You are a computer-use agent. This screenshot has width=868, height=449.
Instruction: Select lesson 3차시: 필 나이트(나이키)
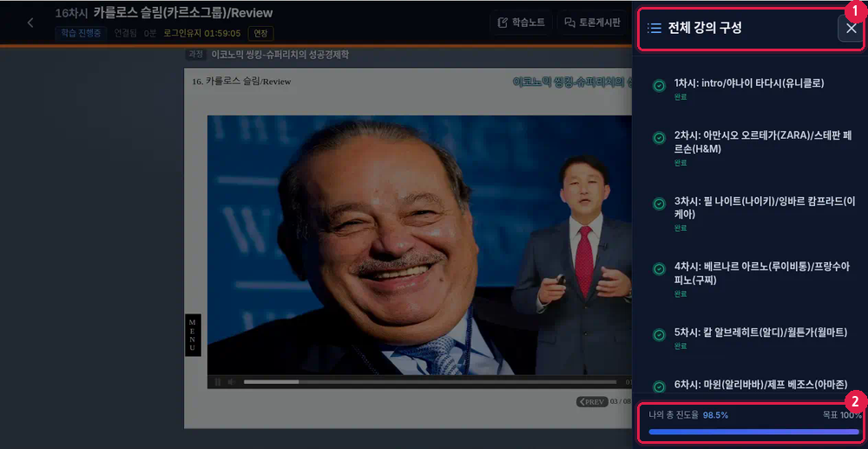coord(763,208)
